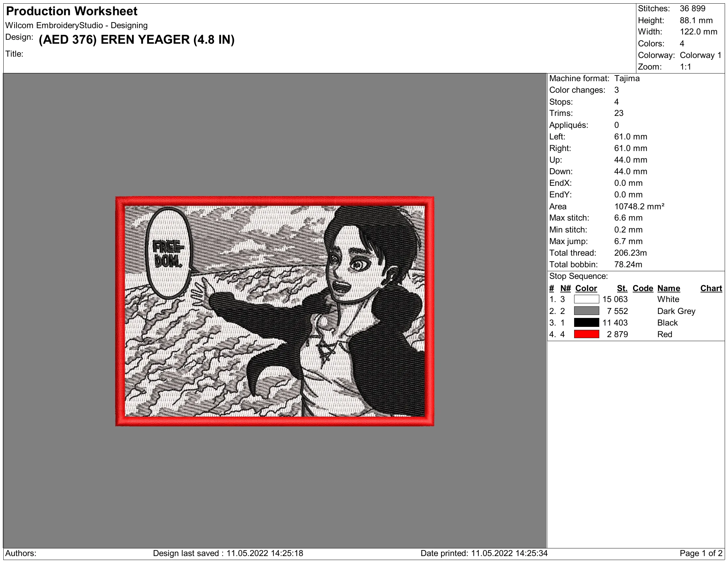The width and height of the screenshot is (728, 563).
Task: Click the Dark Grey thread color swatch
Action: 586,311
